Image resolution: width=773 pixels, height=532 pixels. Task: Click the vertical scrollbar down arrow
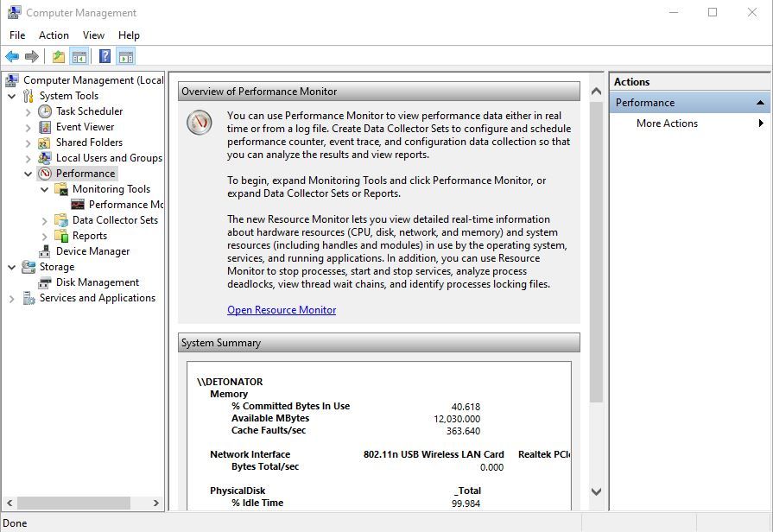click(x=596, y=491)
